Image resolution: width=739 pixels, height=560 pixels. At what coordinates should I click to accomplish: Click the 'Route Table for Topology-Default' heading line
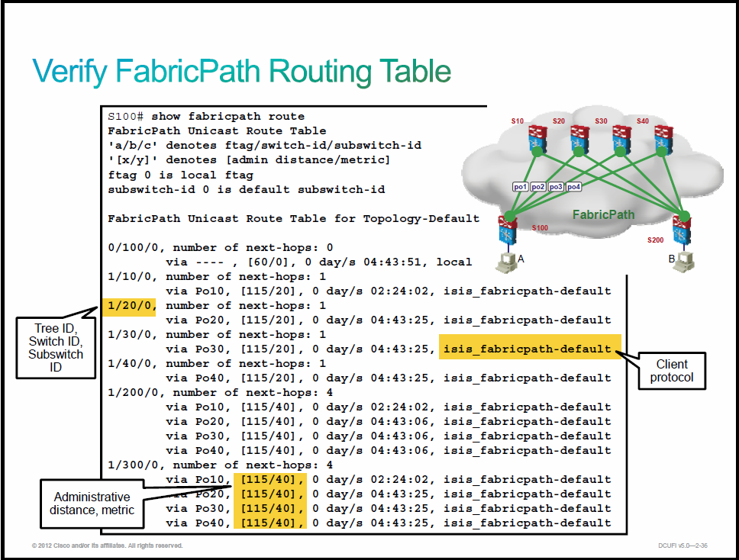[x=294, y=218]
